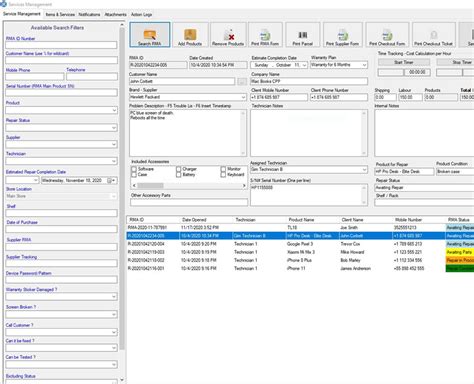Image resolution: width=474 pixels, height=384 pixels.
Task: Open the Supplier filter dropdown
Action: 114,144
